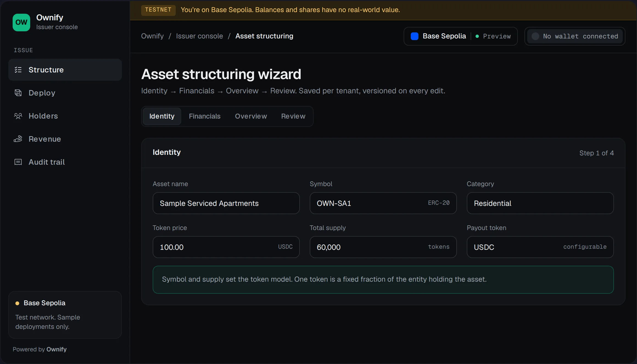Open the Structure sidebar item

65,70
